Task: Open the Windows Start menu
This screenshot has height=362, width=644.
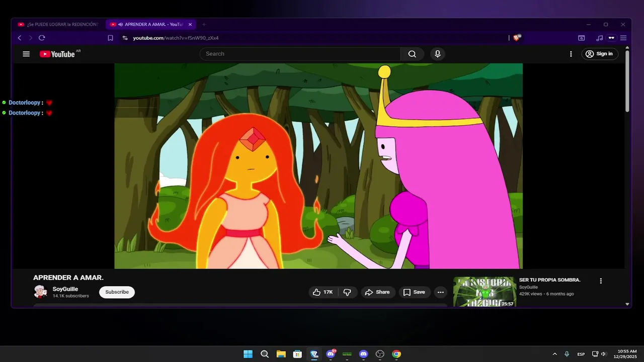Action: coord(248,354)
